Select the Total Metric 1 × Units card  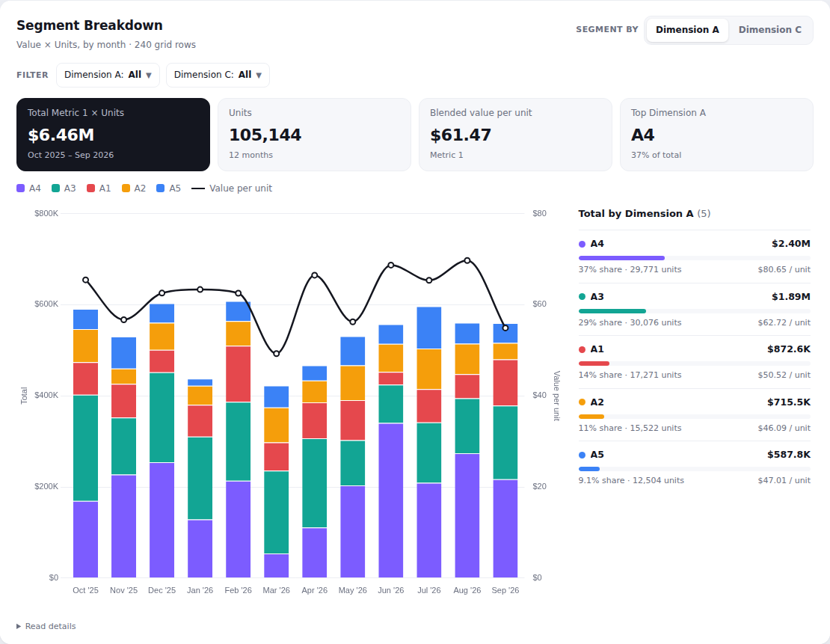point(113,135)
